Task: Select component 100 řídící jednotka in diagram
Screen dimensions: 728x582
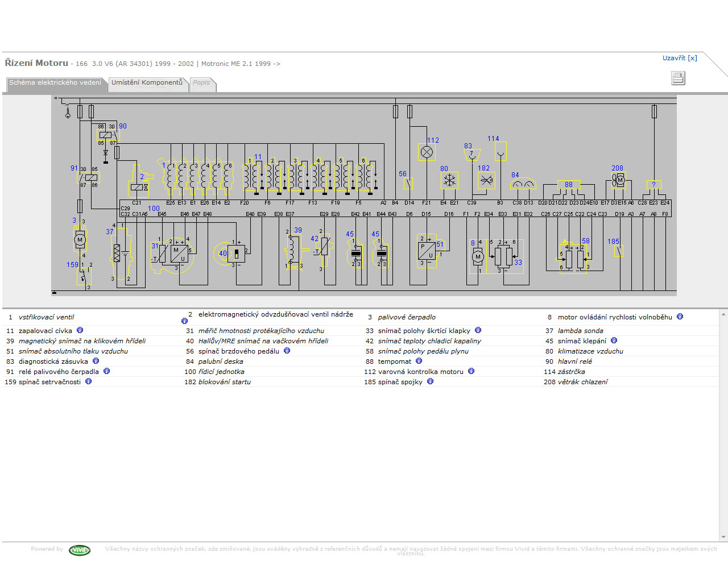Action: tap(154, 209)
